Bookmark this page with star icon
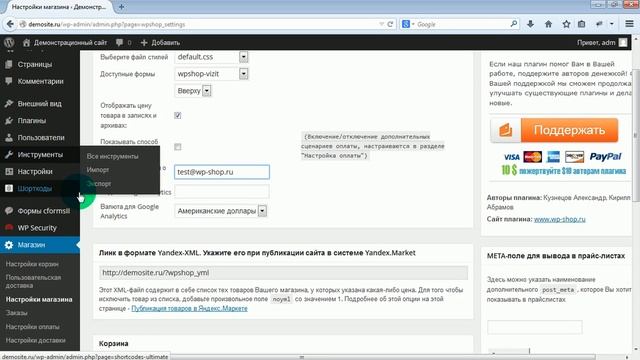640x360 pixels. point(566,24)
